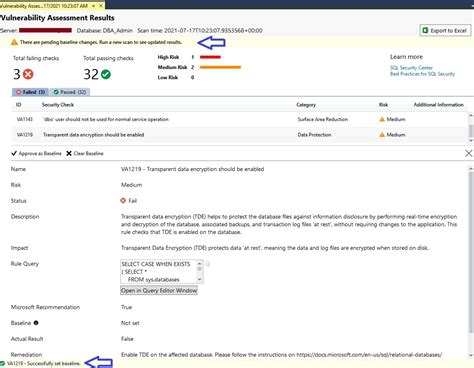The height and width of the screenshot is (368, 474).
Task: Select the VA1143 dbo user check row
Action: pos(240,119)
